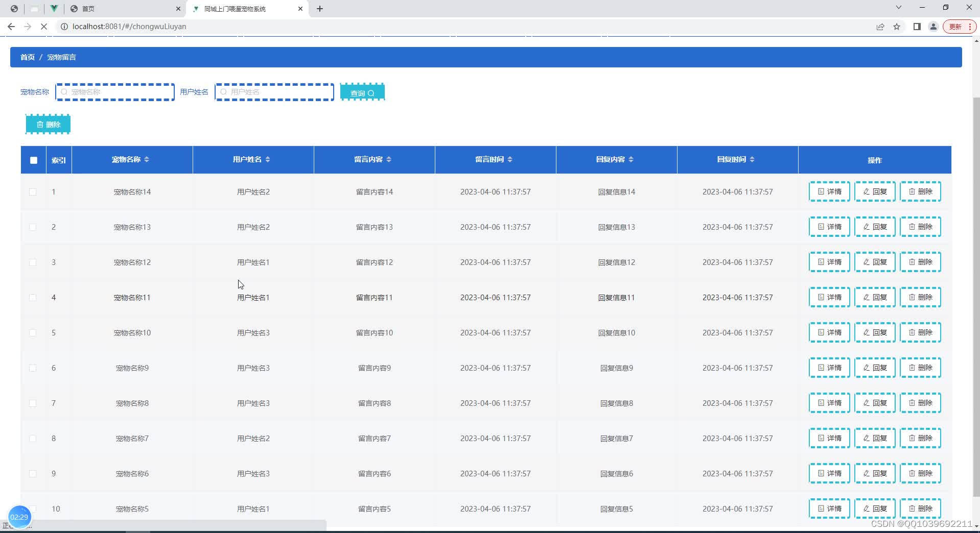Click the vertical page scrollbar

(x=976, y=296)
